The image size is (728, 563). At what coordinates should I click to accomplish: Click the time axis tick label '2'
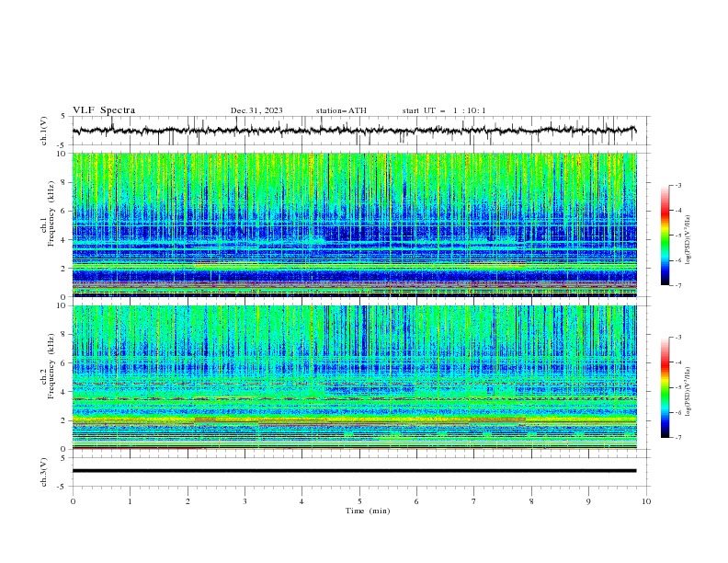[x=188, y=501]
